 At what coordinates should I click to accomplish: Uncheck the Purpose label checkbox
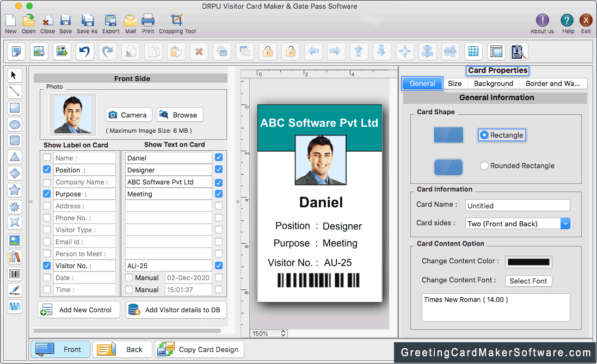tap(47, 193)
